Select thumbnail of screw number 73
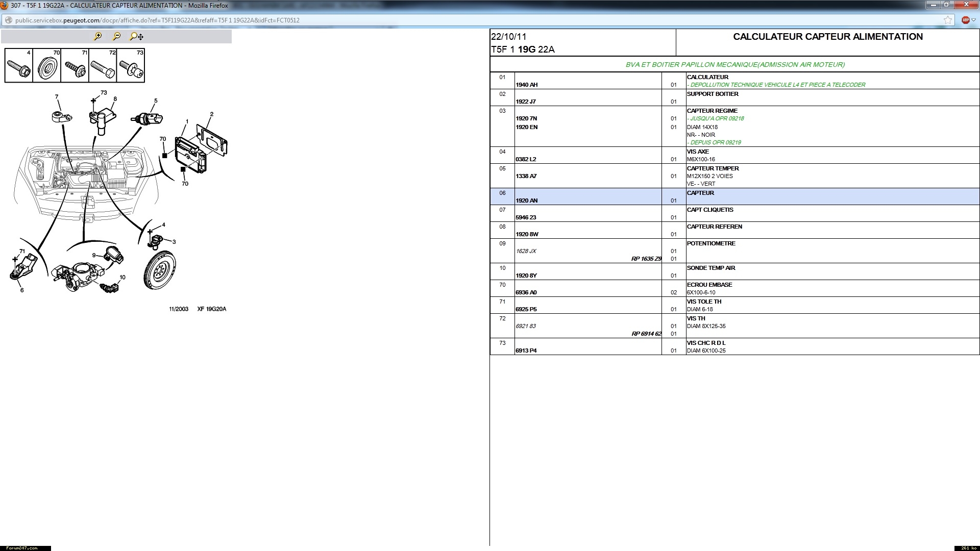 click(131, 65)
